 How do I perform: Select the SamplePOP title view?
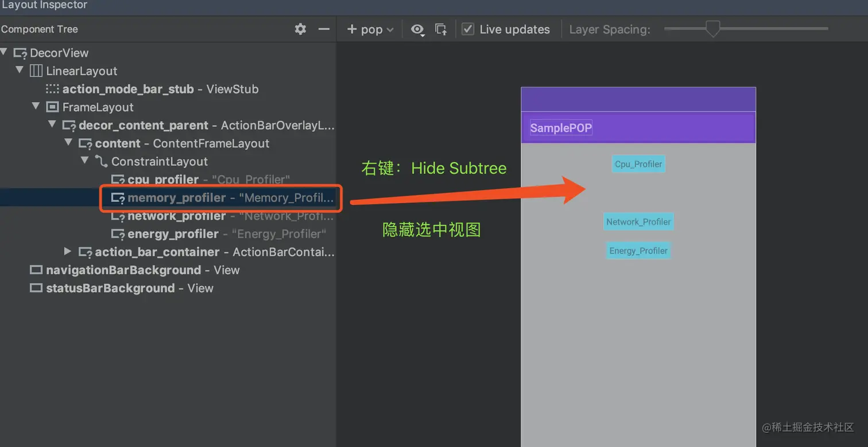point(560,127)
